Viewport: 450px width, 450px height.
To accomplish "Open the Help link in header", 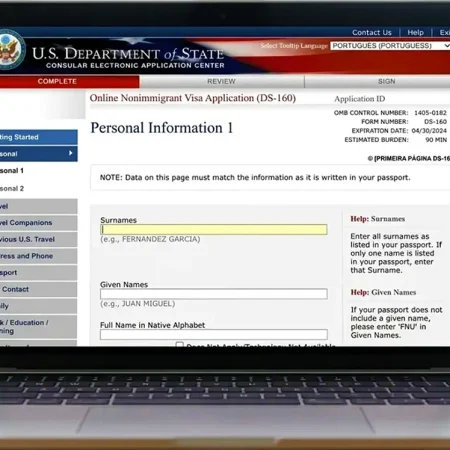I will point(415,32).
